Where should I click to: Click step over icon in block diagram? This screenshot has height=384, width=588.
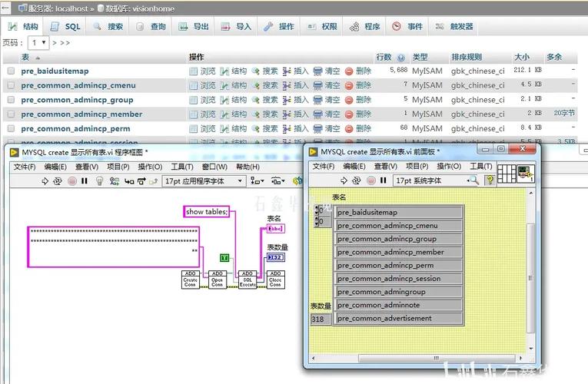141,181
